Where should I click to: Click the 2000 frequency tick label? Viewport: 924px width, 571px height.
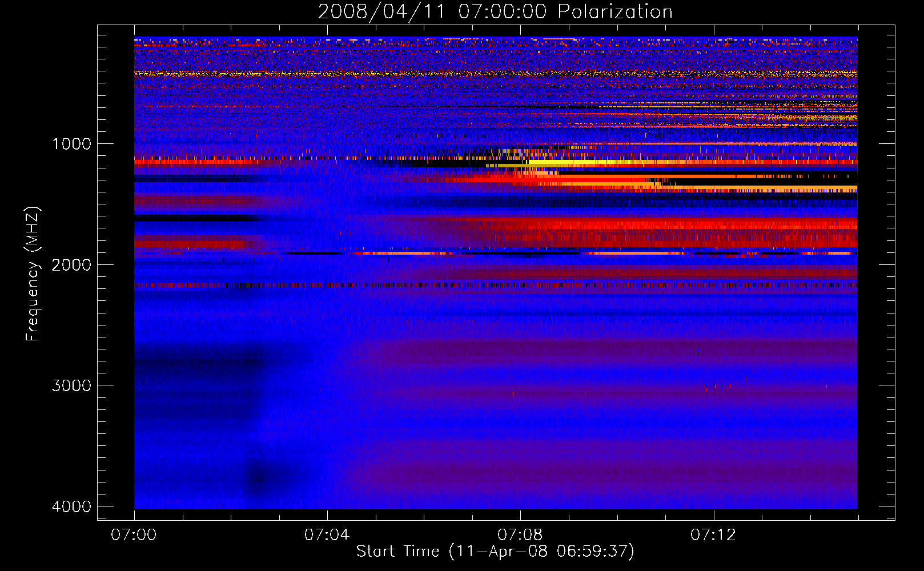tap(71, 265)
